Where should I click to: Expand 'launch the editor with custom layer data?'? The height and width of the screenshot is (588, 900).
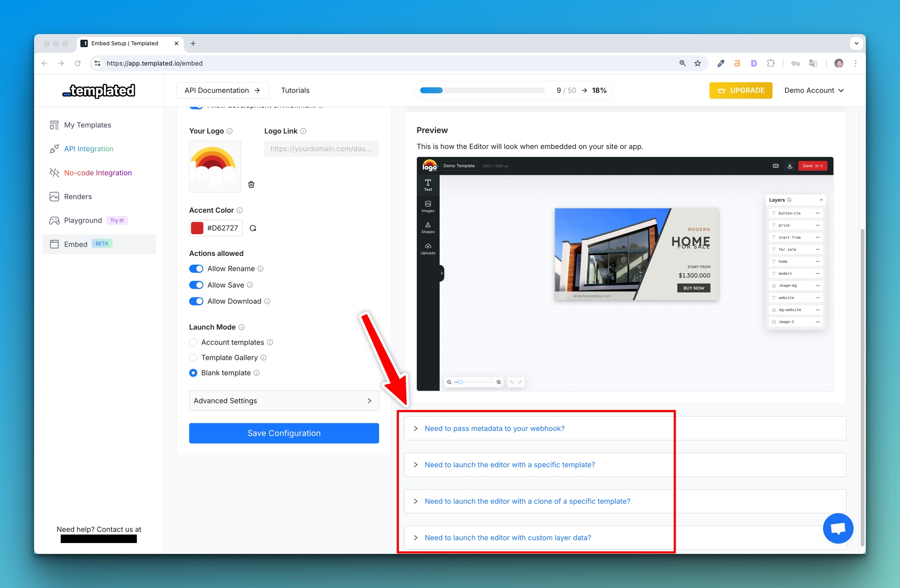coord(625,538)
